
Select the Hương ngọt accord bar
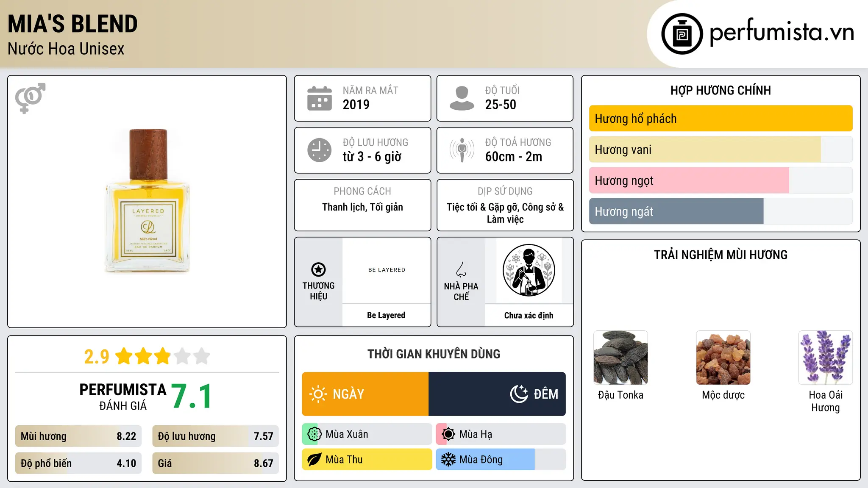pyautogui.click(x=721, y=180)
